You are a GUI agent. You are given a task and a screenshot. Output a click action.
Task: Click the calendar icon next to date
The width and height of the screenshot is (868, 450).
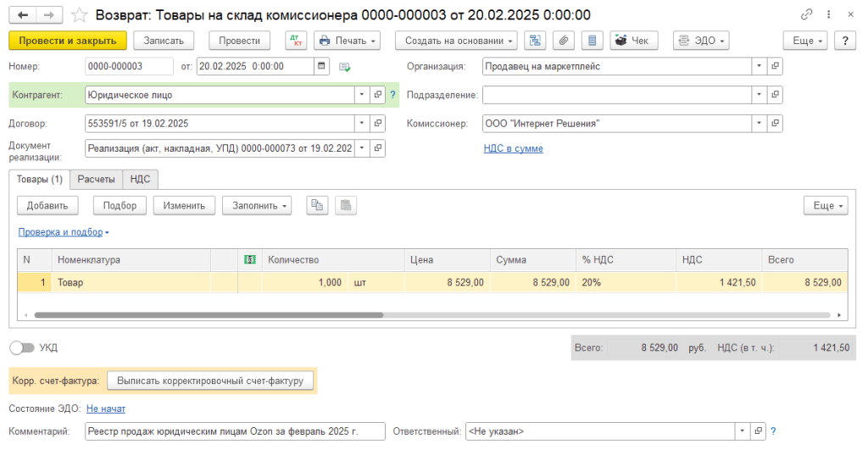pos(321,66)
